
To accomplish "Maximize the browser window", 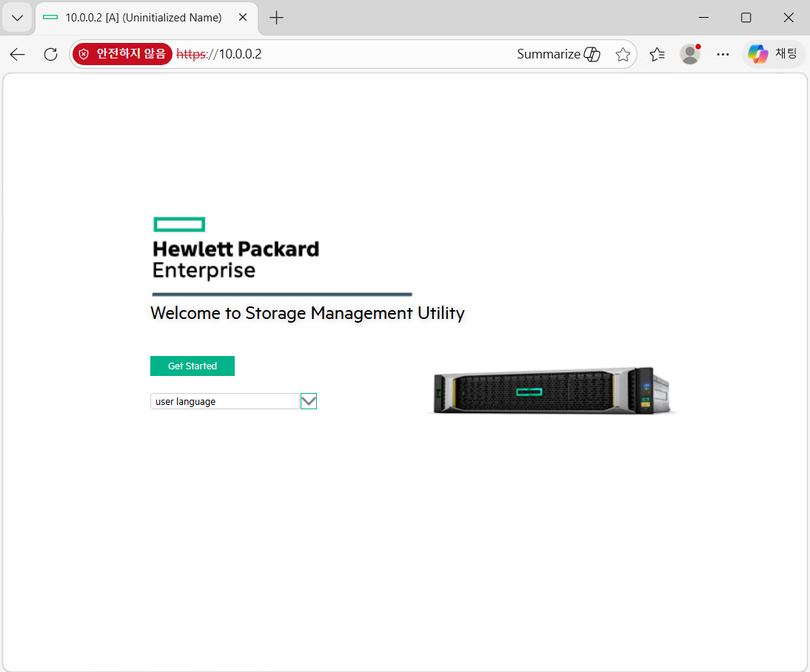I will (x=746, y=18).
